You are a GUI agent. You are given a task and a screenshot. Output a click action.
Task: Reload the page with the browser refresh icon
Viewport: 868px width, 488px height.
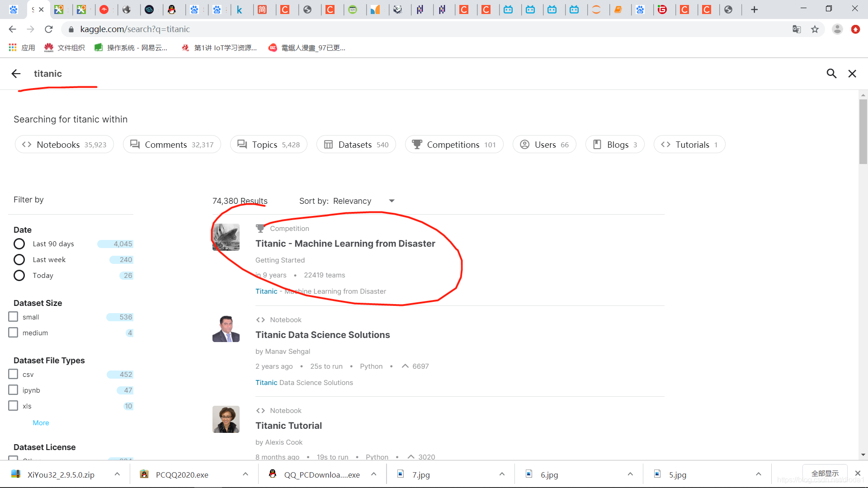pyautogui.click(x=49, y=29)
